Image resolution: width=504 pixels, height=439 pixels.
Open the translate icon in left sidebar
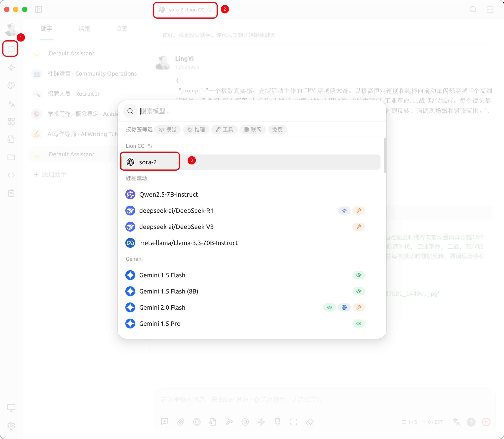[x=11, y=103]
